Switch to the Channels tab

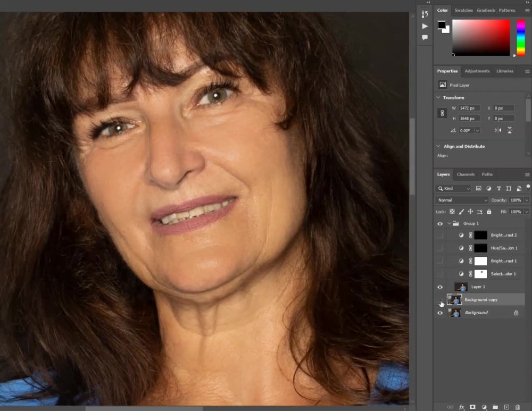465,174
